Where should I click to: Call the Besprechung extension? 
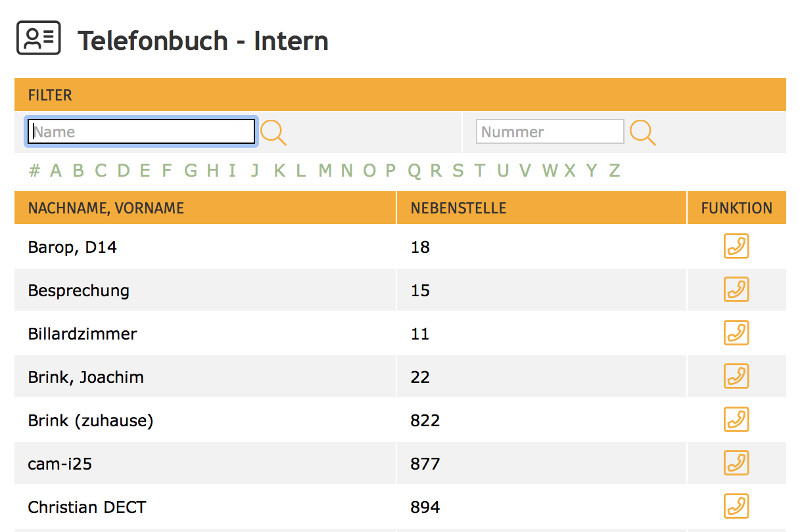[736, 290]
